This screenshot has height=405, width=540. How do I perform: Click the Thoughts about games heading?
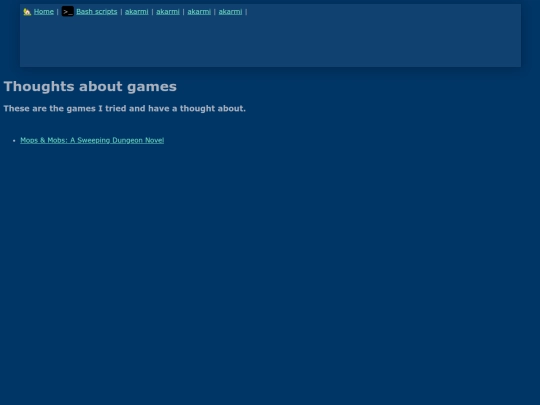90,86
